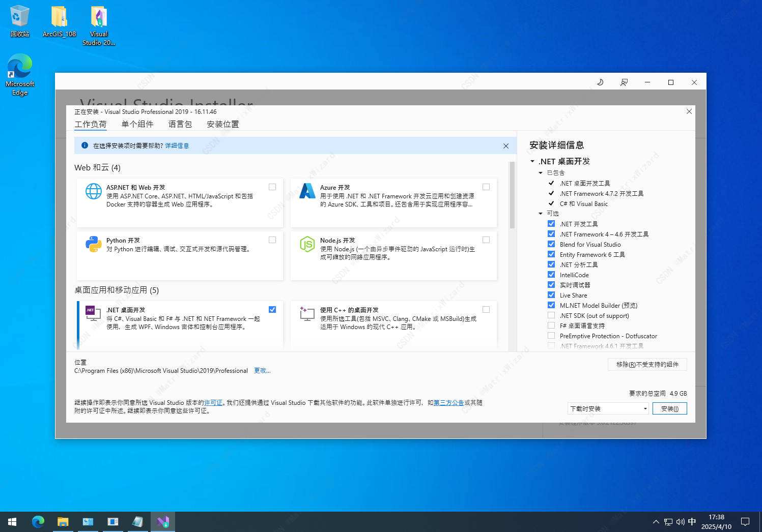This screenshot has width=762, height=532.
Task: Check the Python development workload box
Action: [272, 240]
